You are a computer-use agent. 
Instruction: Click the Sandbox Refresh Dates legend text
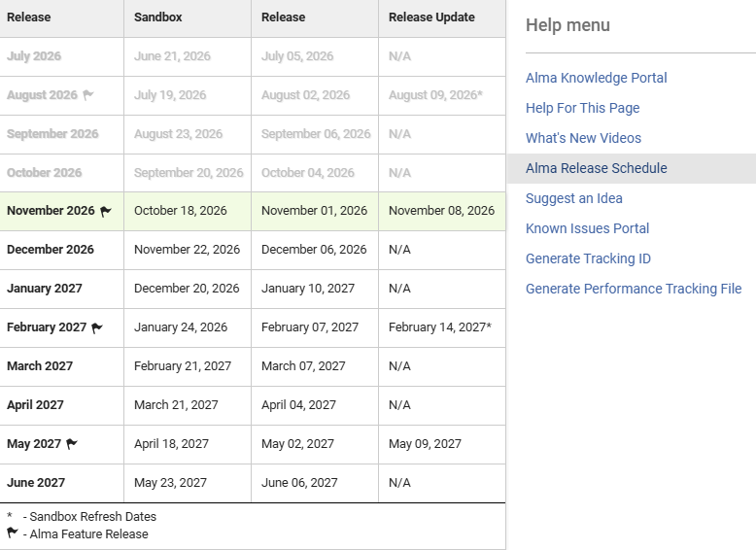coord(93,517)
